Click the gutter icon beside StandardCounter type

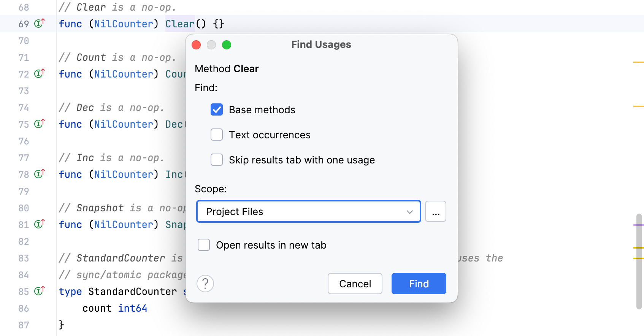[x=40, y=291]
